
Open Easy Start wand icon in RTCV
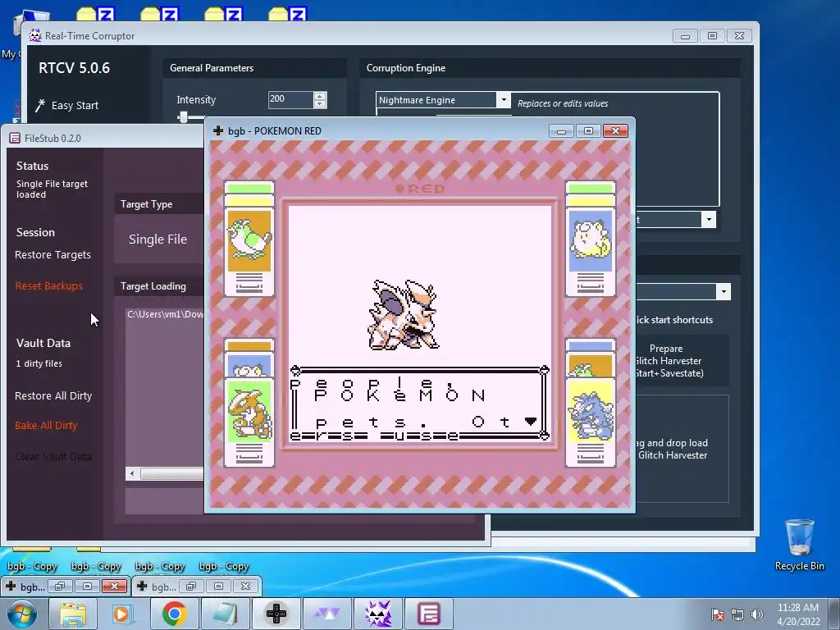[x=40, y=105]
